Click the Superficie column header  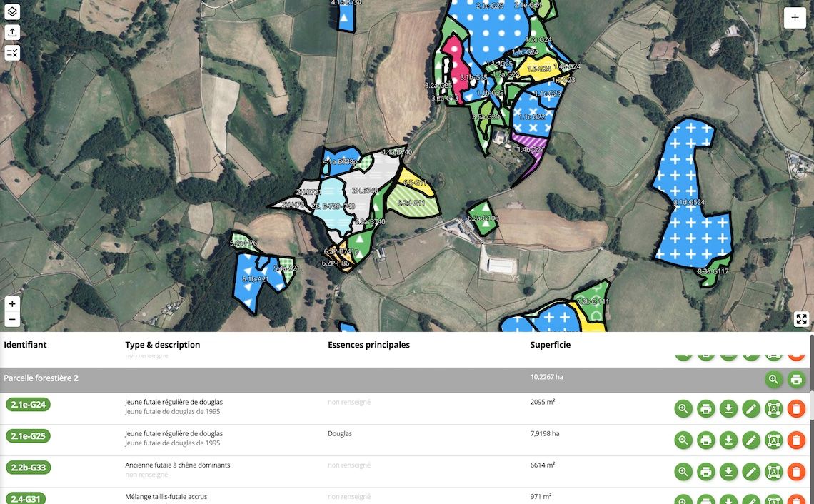[x=550, y=345]
